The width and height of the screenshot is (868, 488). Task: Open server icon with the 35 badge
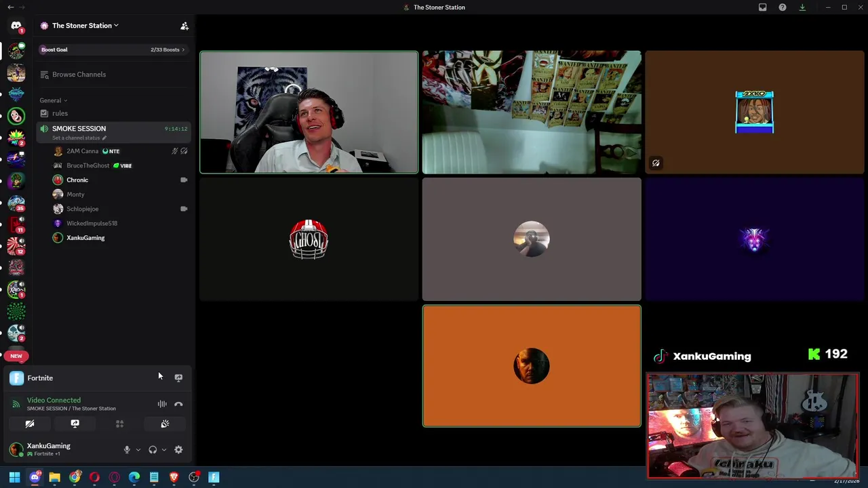click(16, 203)
